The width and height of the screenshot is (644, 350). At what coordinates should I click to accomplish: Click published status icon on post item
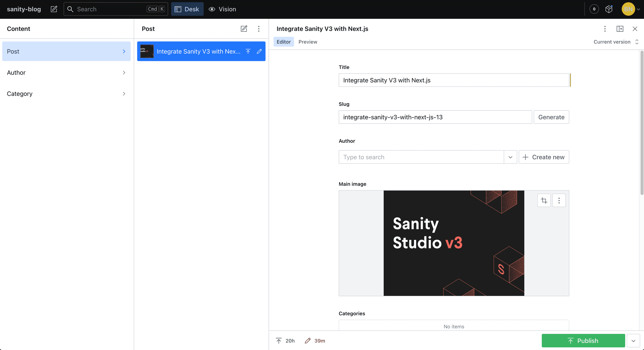248,51
